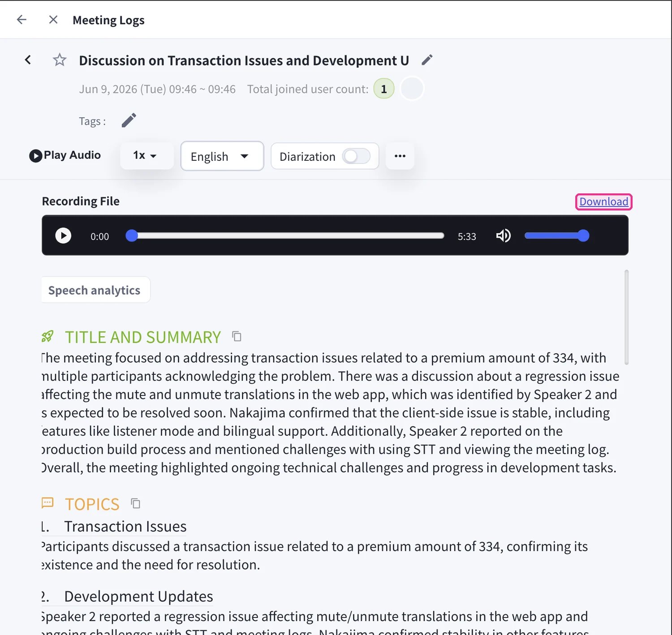This screenshot has height=635, width=672.
Task: Click the TOPICS heading
Action: pyautogui.click(x=92, y=504)
